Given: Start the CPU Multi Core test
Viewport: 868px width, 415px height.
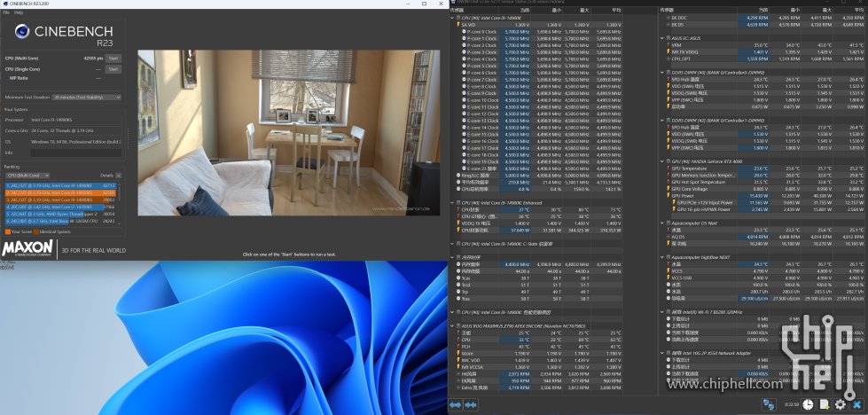Looking at the screenshot, I should point(113,59).
